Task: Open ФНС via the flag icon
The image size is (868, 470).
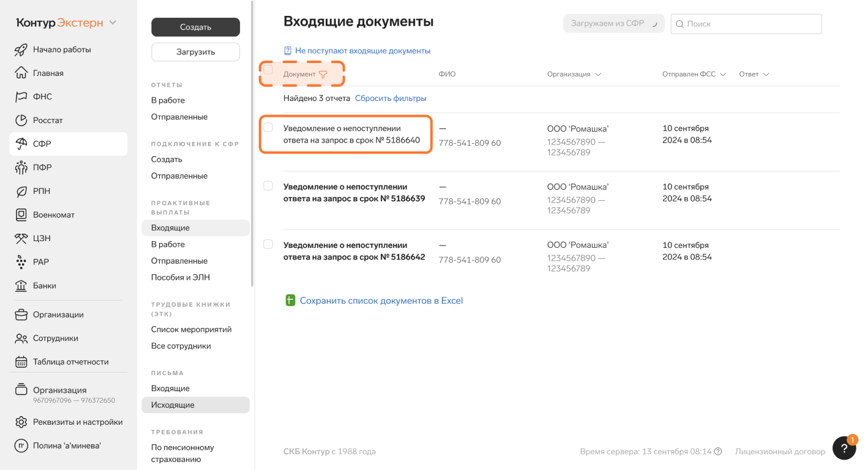Action: coord(21,97)
